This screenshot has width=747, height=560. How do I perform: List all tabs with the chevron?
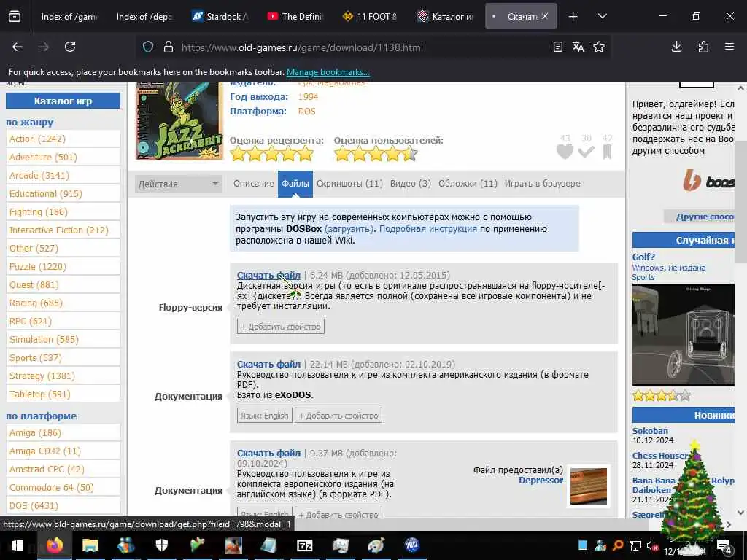click(x=602, y=17)
